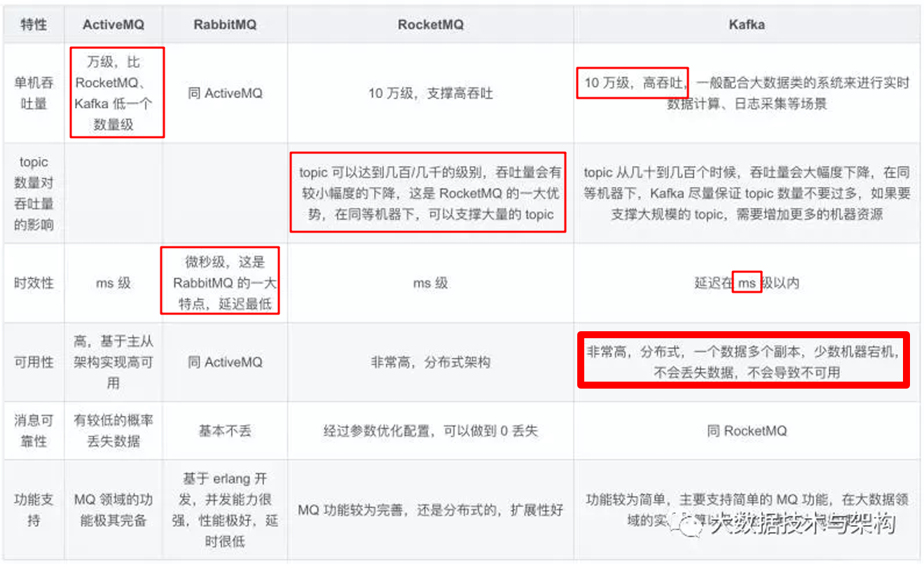Select the '微秒级，这是 RabbitMQ 的一大特点' cell
The height and width of the screenshot is (570, 924).
225,283
